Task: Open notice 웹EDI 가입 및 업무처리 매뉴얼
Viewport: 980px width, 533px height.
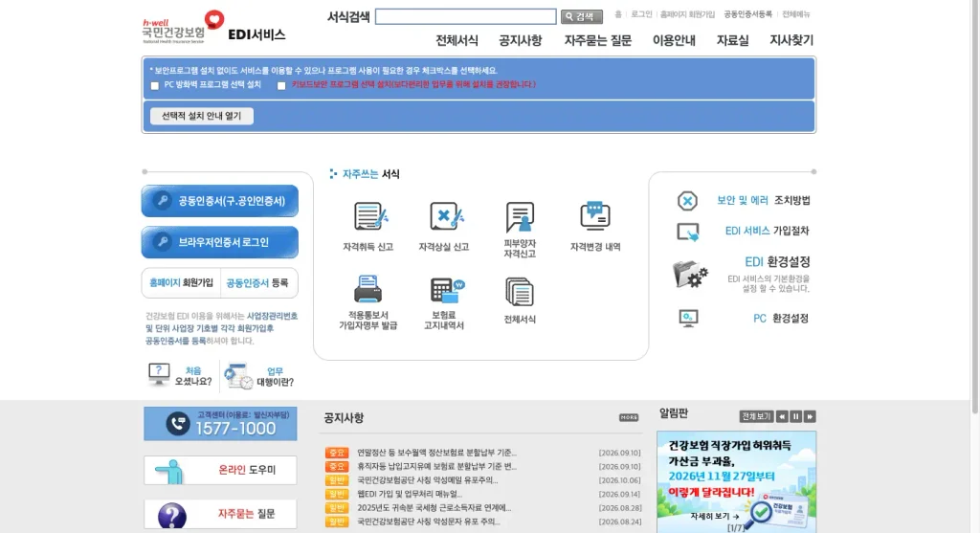Action: (410, 495)
